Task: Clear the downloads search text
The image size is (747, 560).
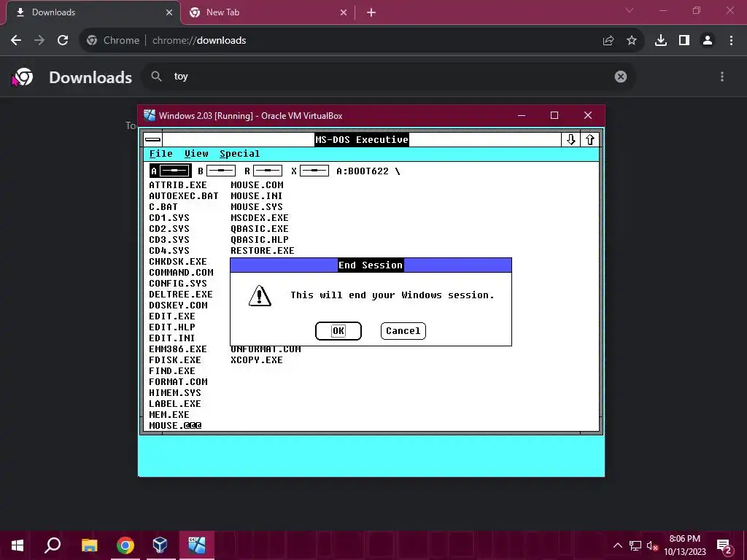Action: click(620, 77)
